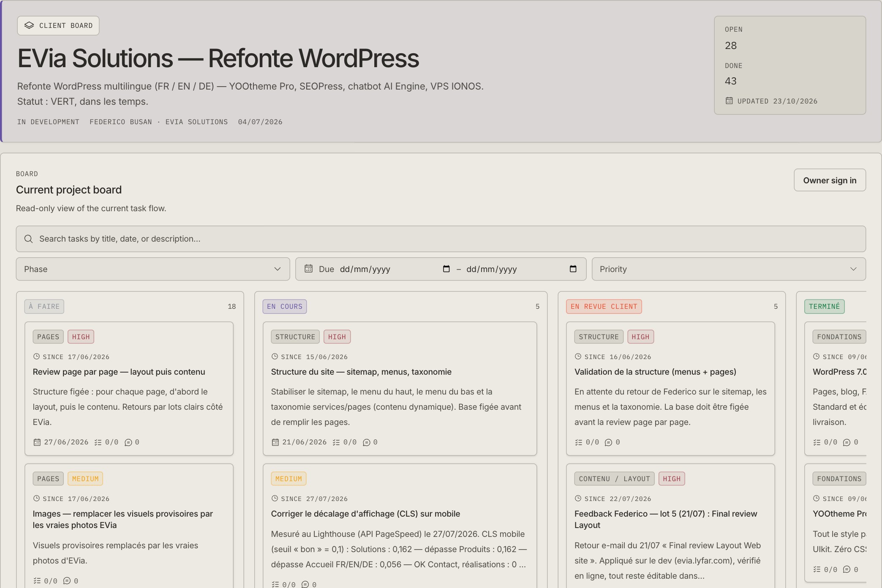
Task: Click the clock icon on the Images remplacer les visuels card
Action: click(x=36, y=498)
